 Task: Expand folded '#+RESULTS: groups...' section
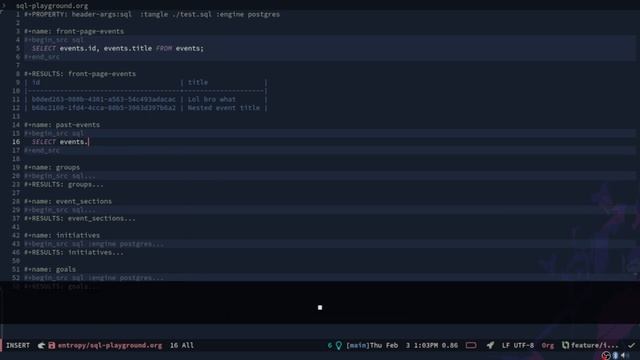coord(64,184)
